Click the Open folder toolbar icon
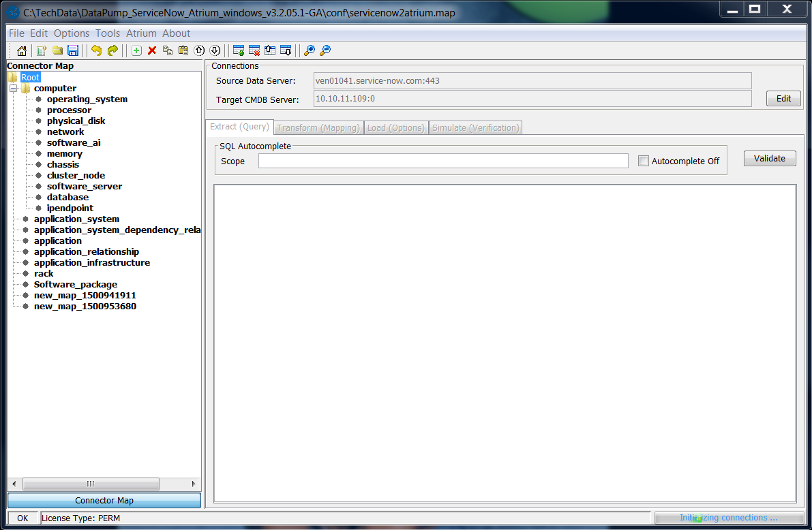Screen dimensions: 812x530 [57, 50]
